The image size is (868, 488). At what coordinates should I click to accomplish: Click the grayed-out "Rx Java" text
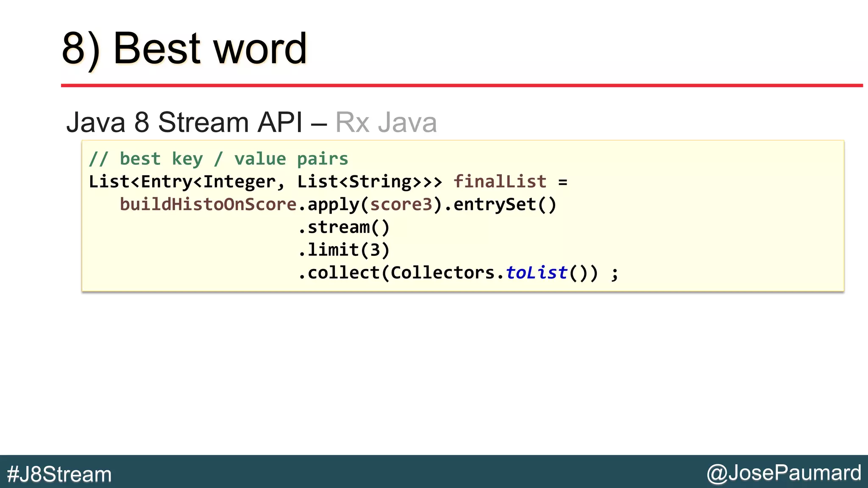click(x=386, y=122)
